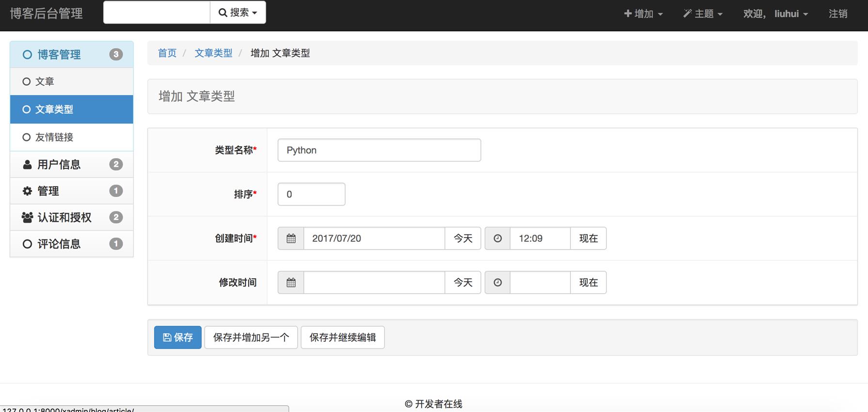Click the user icon beside 用户信息

tap(27, 165)
